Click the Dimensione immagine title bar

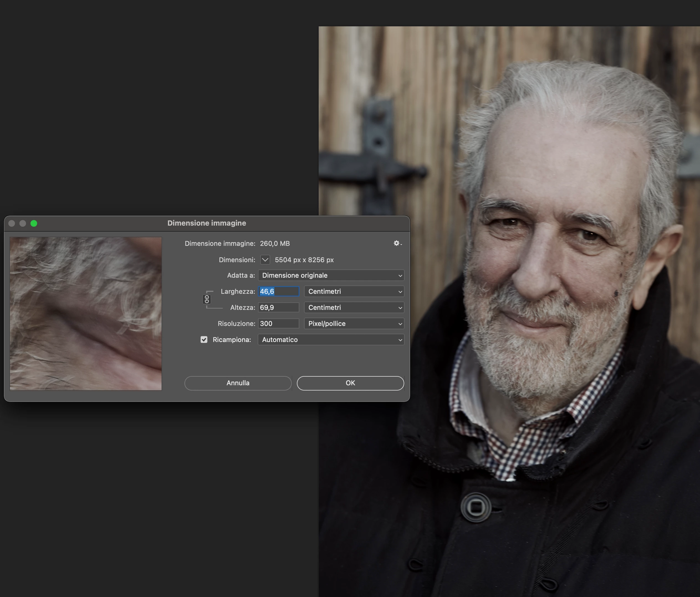point(206,223)
